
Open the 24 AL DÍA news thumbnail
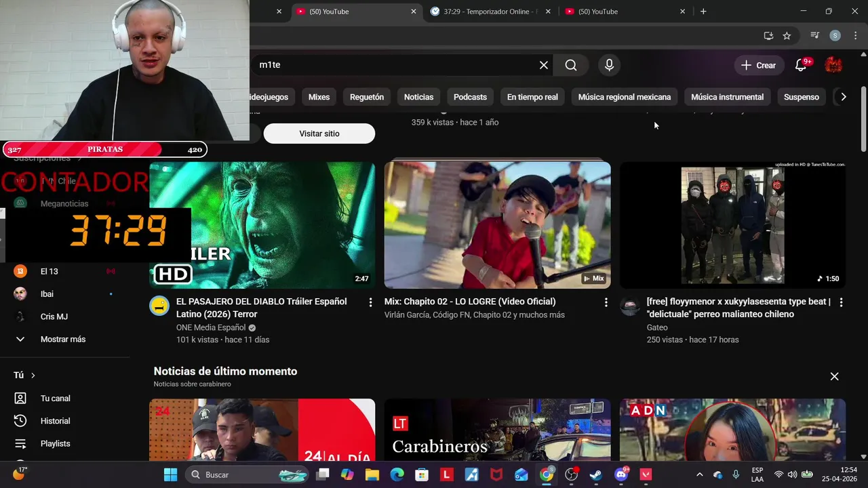click(x=262, y=430)
